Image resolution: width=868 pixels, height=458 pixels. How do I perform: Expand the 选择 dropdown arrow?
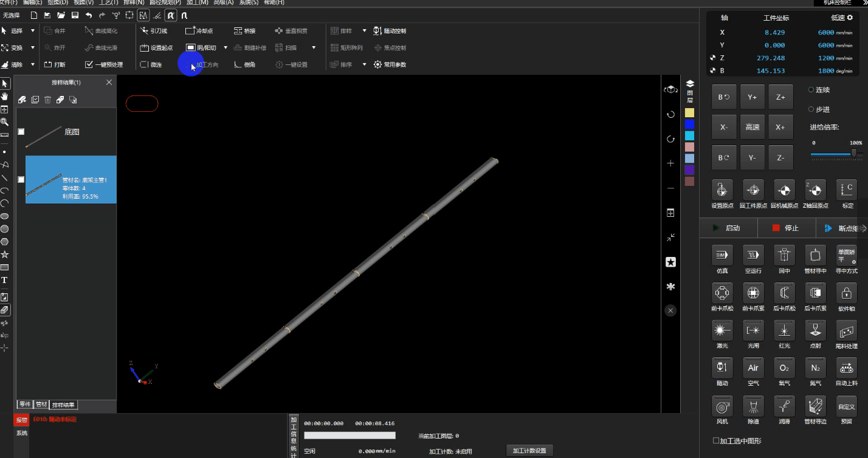tap(32, 30)
